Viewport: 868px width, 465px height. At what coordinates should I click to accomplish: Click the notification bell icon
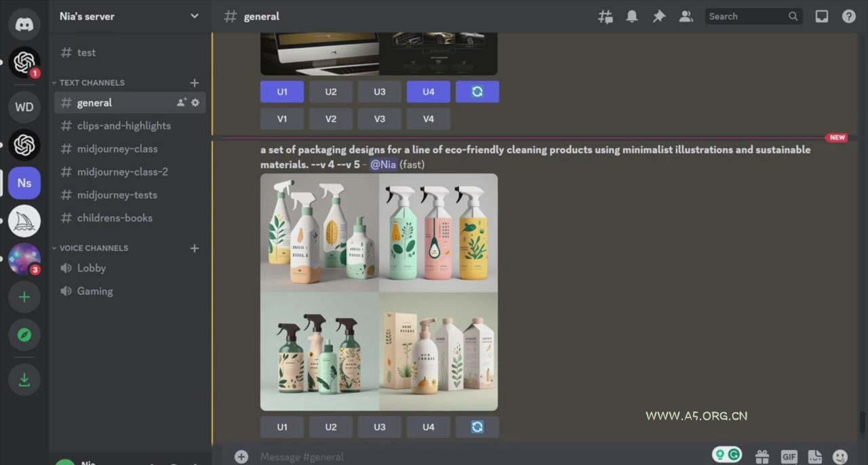[632, 16]
